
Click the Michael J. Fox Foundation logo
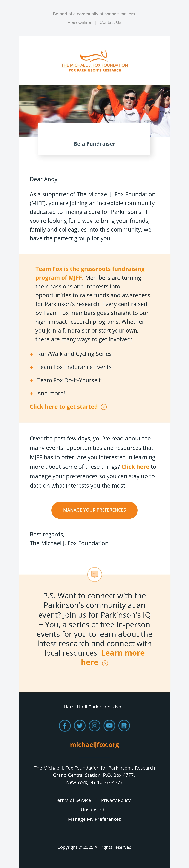tap(94, 61)
